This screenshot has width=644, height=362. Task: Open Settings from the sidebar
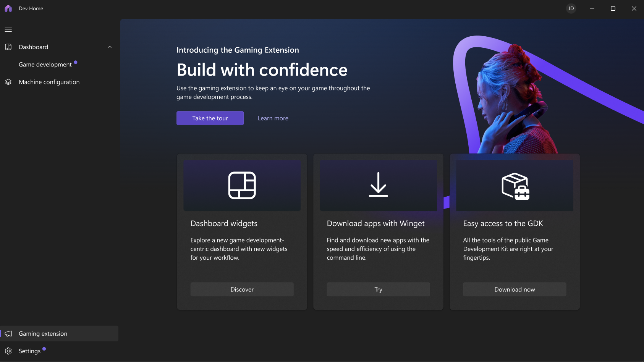[x=59, y=351]
